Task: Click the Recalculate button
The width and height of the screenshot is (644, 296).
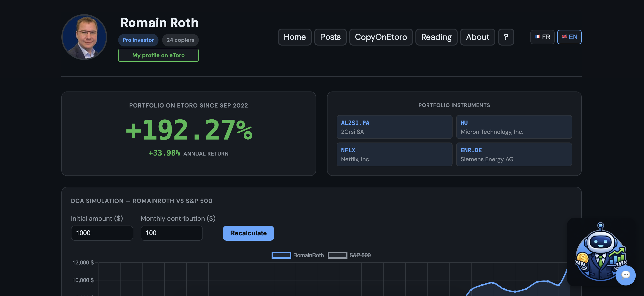Action: [248, 233]
